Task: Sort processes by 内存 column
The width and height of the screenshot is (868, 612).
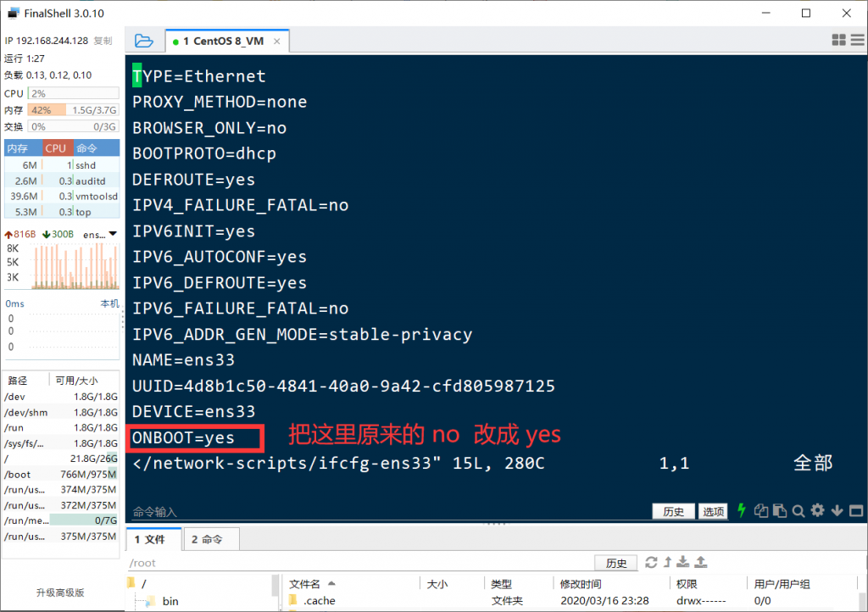Action: (23, 148)
